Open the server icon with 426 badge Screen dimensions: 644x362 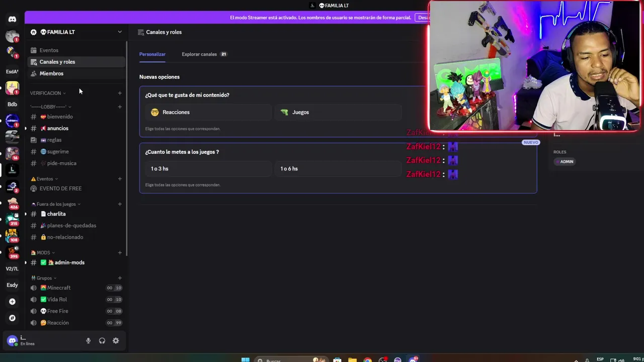tap(12, 203)
